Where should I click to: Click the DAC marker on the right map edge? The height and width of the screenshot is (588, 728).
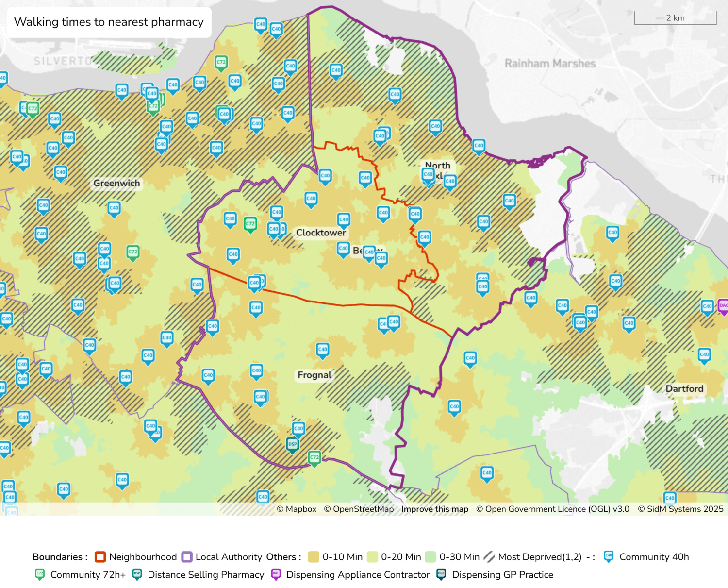click(723, 307)
